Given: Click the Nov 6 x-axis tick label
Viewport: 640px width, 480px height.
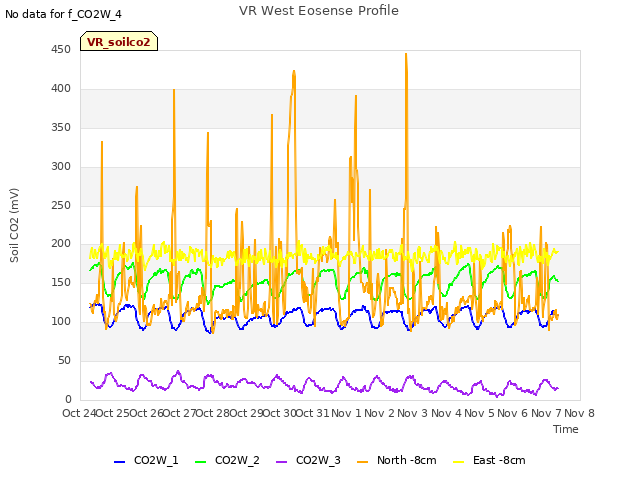Looking at the screenshot, I should pos(513,413).
